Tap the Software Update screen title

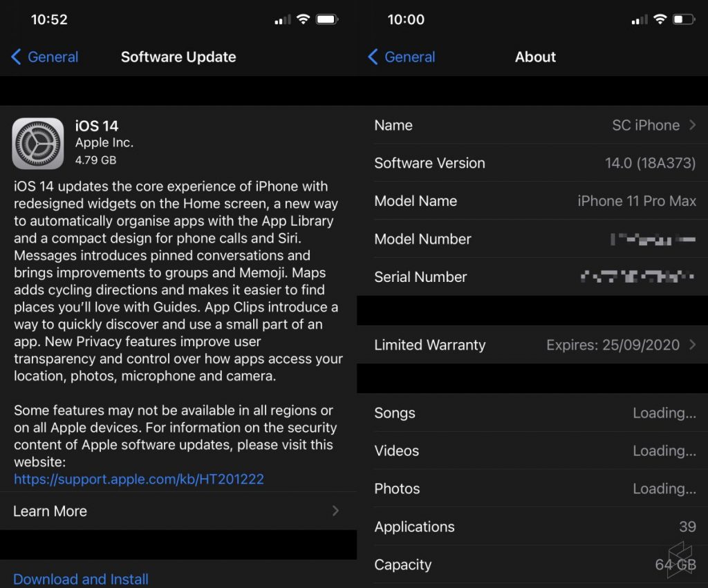(x=178, y=57)
